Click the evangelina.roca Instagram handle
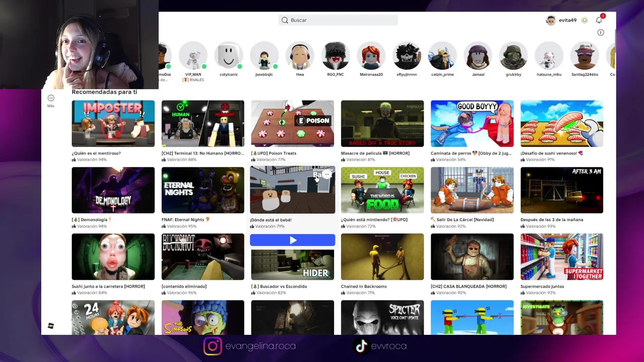644x362 pixels. (x=261, y=346)
